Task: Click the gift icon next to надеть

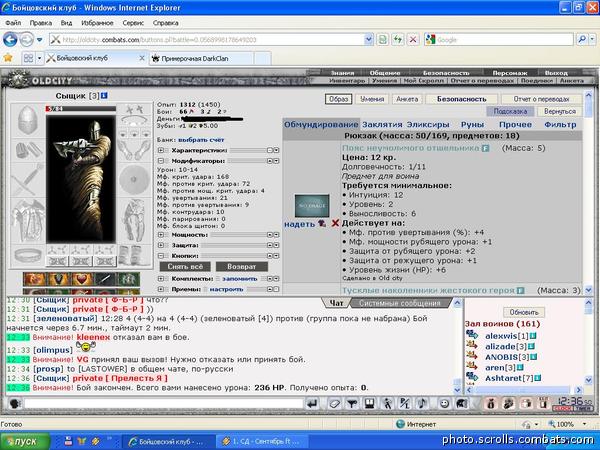Action: [322, 223]
